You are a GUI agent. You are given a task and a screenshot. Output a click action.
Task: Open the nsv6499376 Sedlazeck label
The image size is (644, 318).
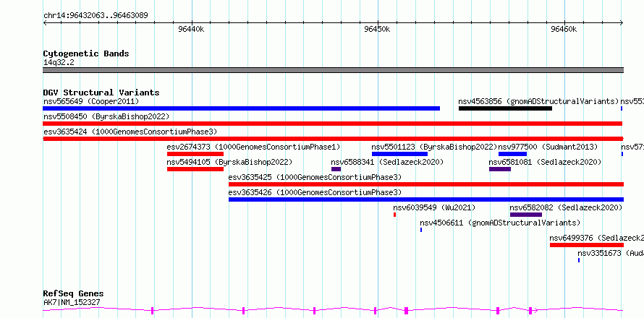(x=597, y=238)
